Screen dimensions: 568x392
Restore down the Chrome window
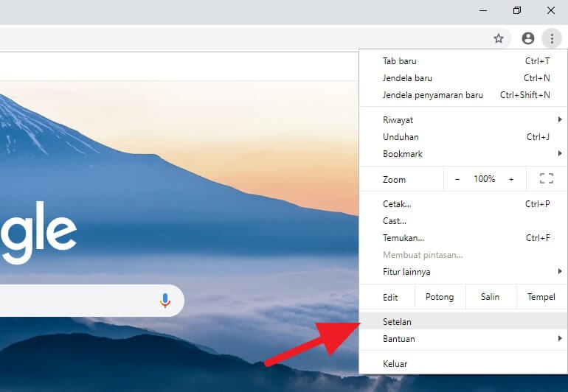[517, 10]
